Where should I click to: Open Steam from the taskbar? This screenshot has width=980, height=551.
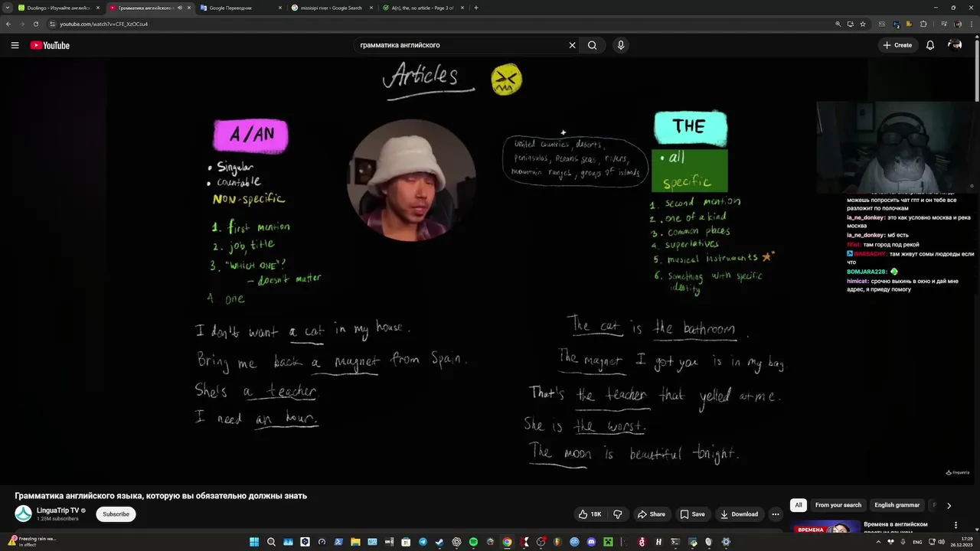tap(439, 542)
